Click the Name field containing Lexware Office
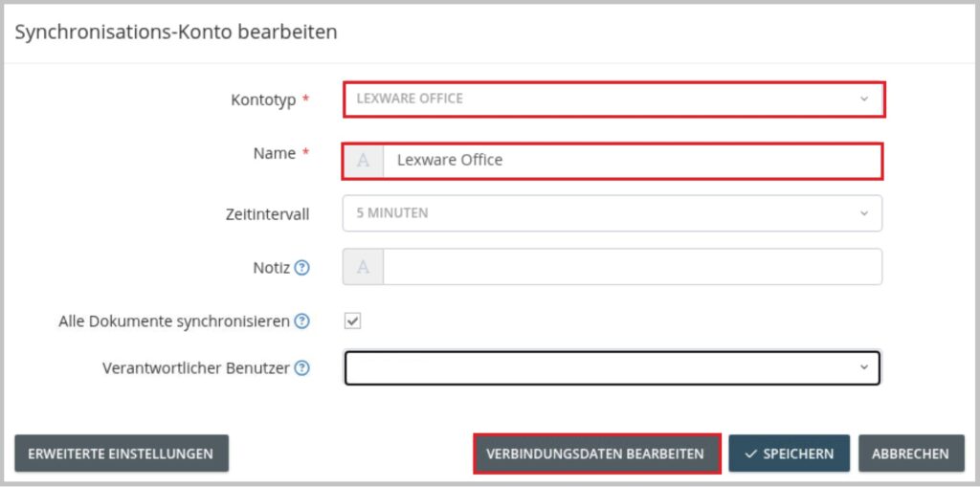 click(632, 161)
